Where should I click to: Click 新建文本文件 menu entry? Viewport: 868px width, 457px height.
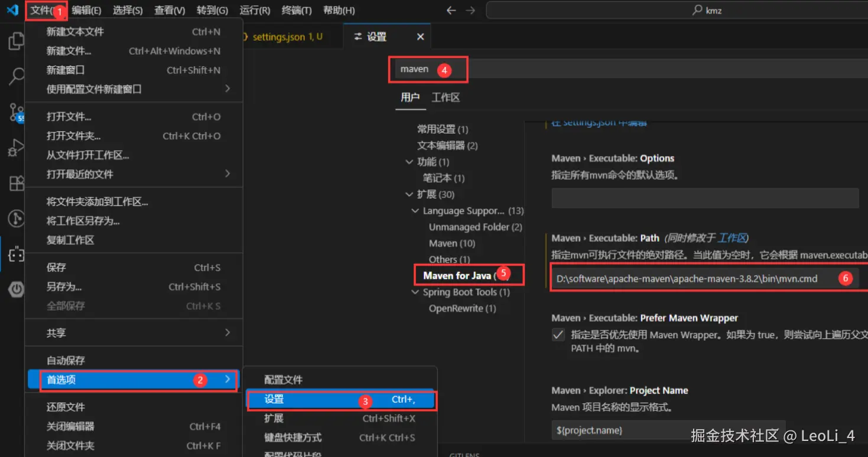pyautogui.click(x=134, y=32)
